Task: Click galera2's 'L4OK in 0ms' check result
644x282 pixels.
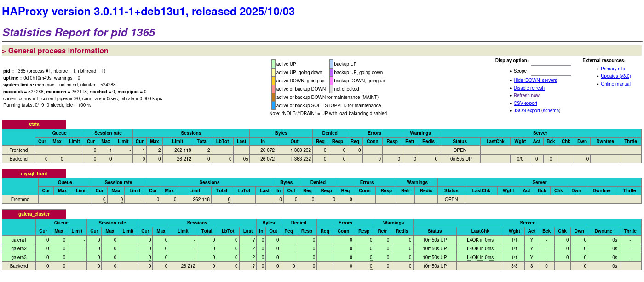Action: pyautogui.click(x=480, y=249)
